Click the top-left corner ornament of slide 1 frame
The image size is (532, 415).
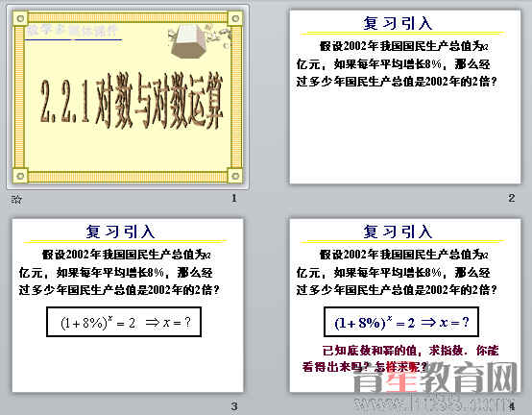(x=20, y=18)
